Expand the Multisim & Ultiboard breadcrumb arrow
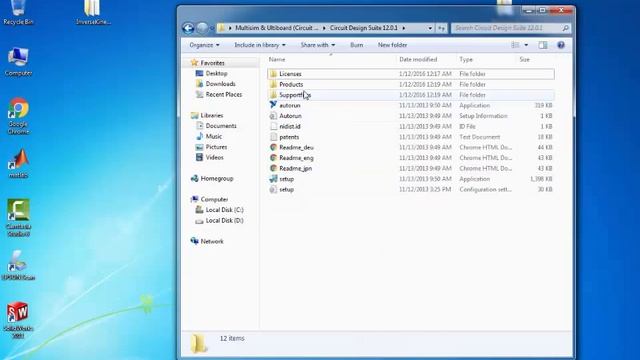Image resolution: width=640 pixels, height=360 pixels. [x=324, y=28]
